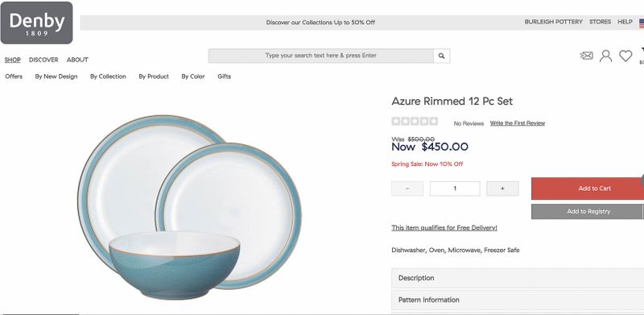
Task: Open the free delivery qualification link
Action: [444, 228]
